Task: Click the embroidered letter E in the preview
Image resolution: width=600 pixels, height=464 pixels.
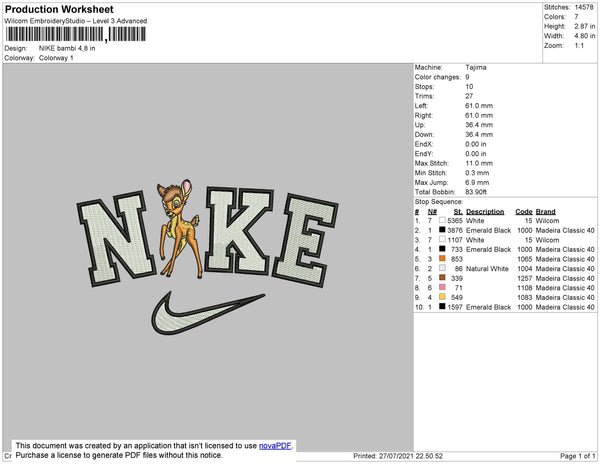Action: click(x=305, y=241)
